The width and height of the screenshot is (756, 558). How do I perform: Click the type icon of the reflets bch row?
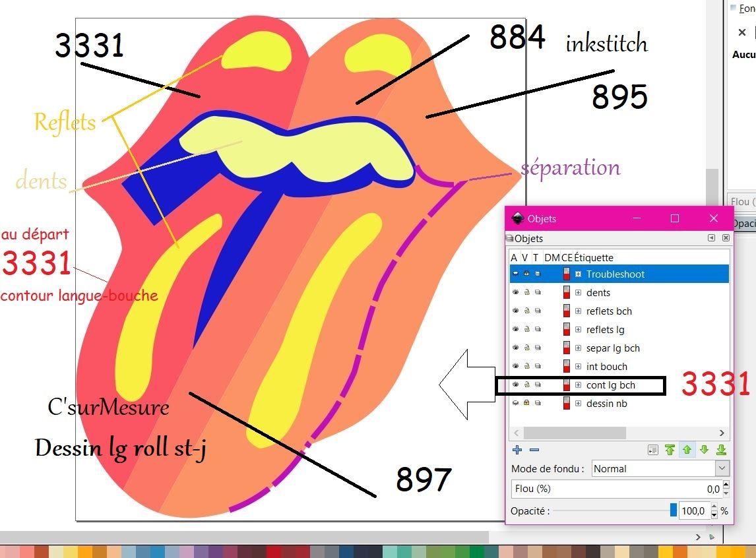[538, 311]
